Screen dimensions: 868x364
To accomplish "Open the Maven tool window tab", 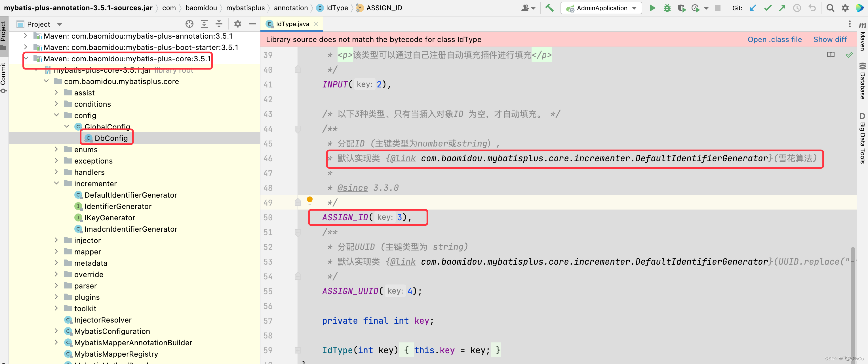I will pos(862,37).
